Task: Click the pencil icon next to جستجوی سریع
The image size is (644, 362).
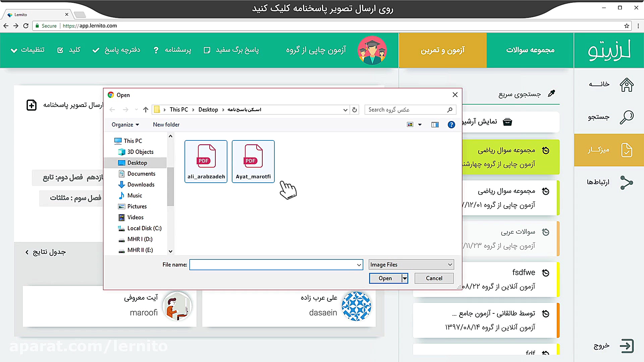Action: [551, 94]
